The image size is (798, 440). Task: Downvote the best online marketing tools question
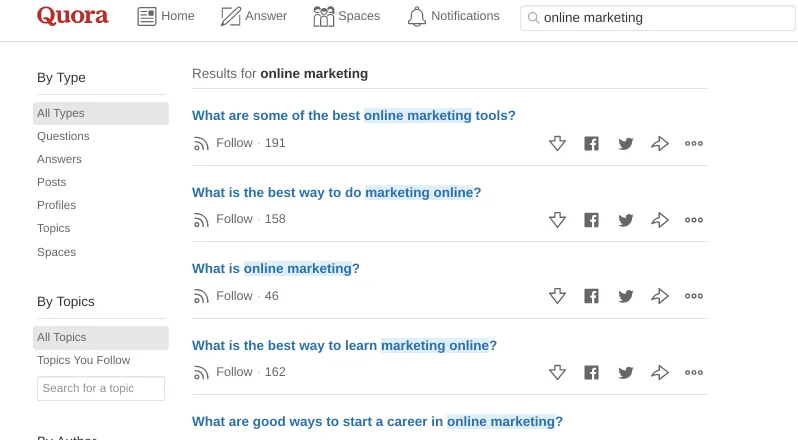coord(558,143)
